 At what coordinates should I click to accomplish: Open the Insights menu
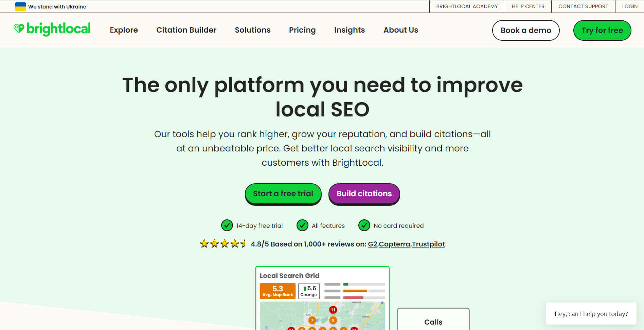(x=350, y=30)
